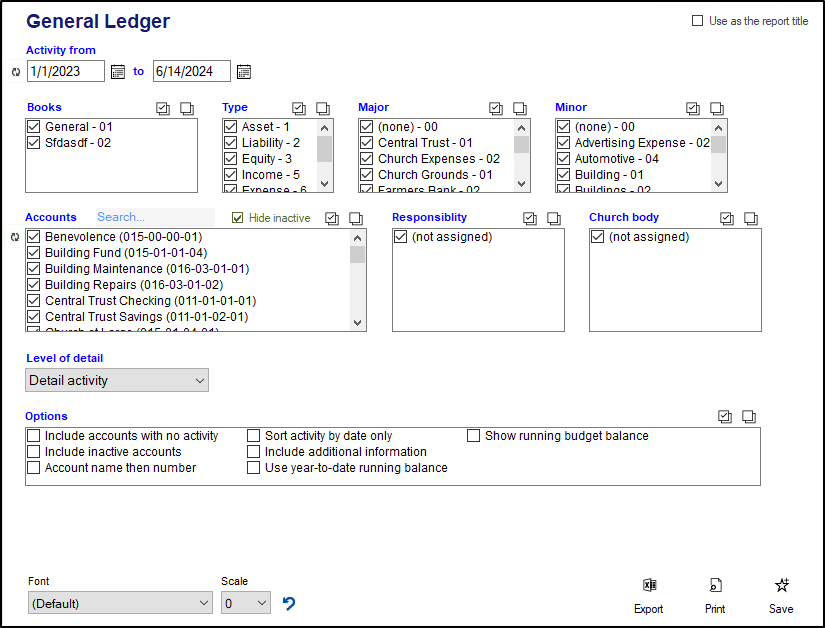Click deselect-all icon above Type list
This screenshot has height=628, width=825.
[x=323, y=108]
